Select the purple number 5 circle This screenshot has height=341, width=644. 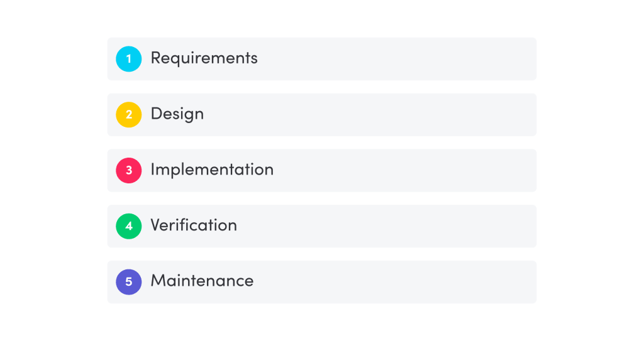(x=129, y=282)
